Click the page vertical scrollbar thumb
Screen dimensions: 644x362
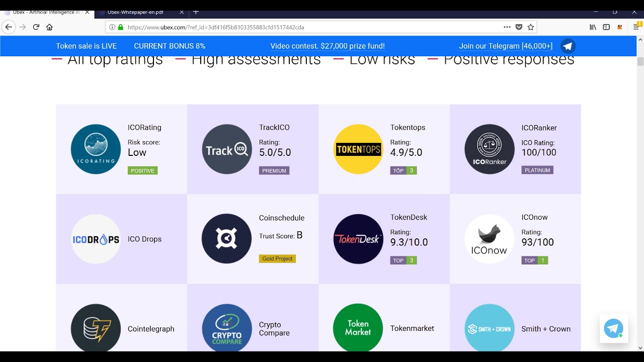coord(640,62)
